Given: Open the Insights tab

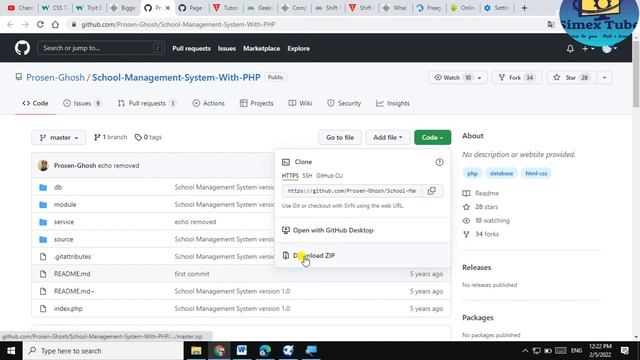Looking at the screenshot, I should (x=393, y=103).
